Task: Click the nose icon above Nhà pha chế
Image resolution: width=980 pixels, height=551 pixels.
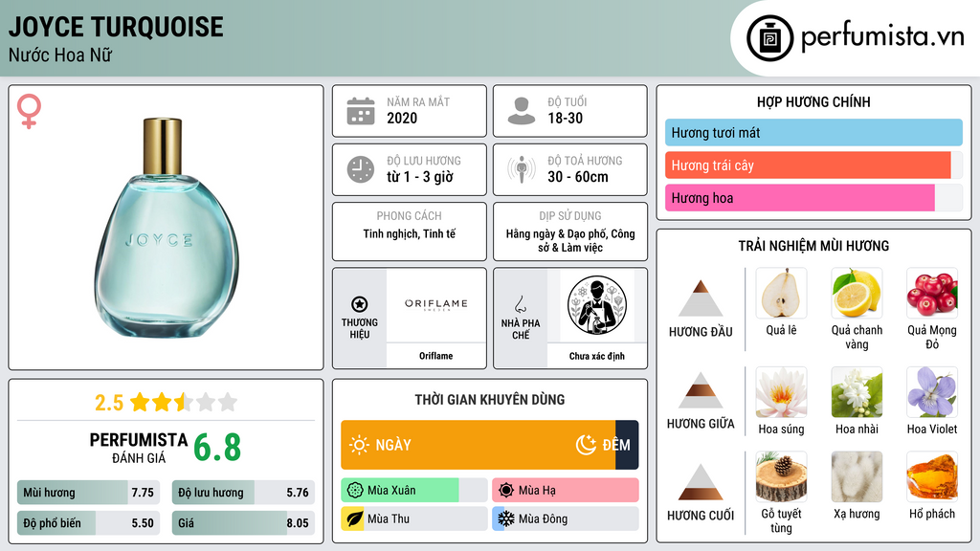Action: click(520, 304)
